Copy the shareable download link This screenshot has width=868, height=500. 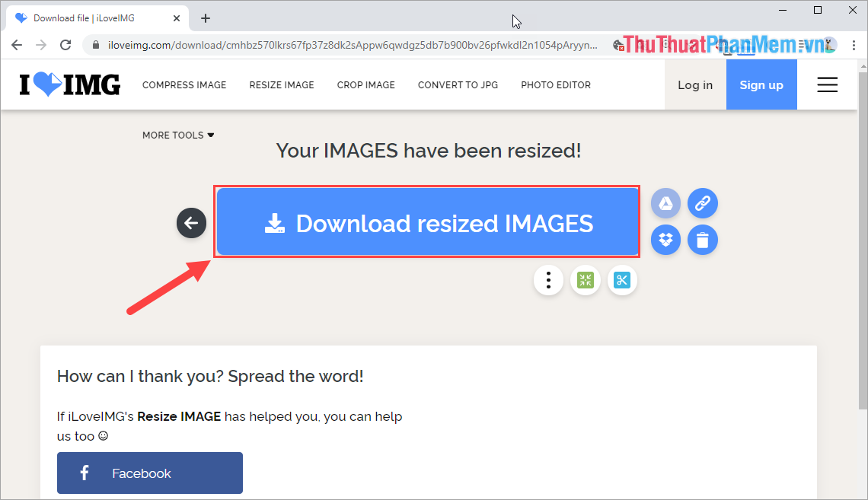point(702,203)
